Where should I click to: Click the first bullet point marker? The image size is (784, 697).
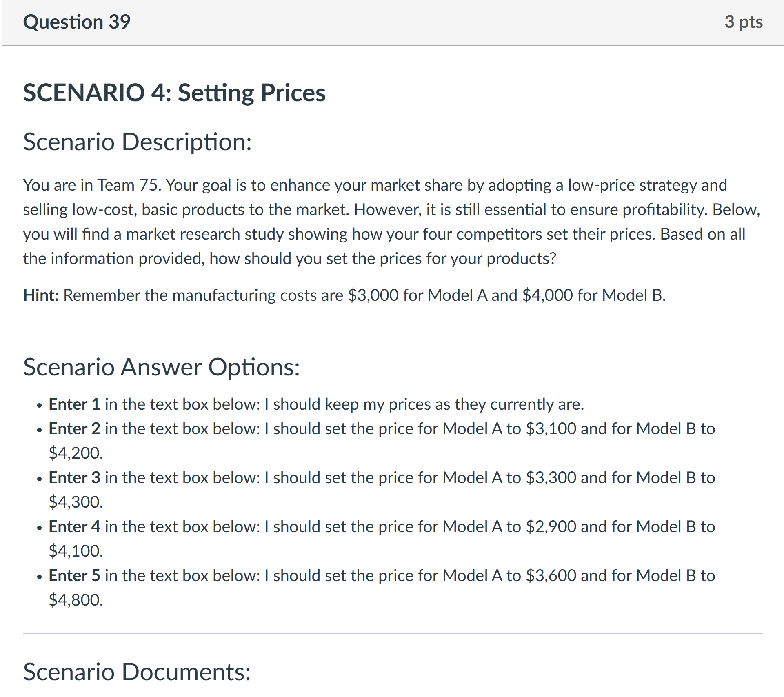[39, 405]
